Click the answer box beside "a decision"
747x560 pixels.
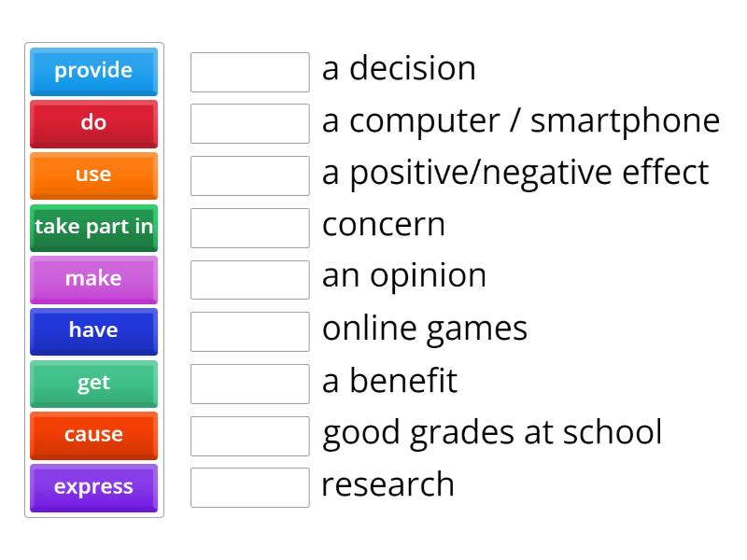249,72
